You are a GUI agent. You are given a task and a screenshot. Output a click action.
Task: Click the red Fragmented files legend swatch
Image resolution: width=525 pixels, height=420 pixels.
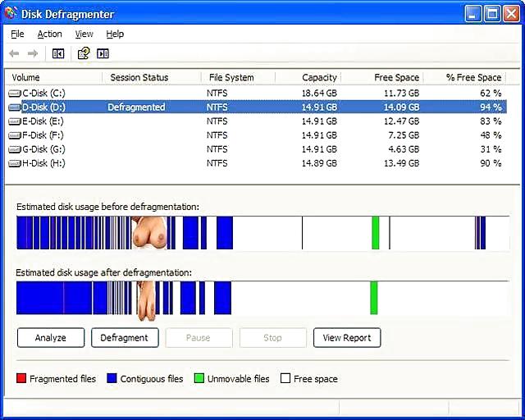click(x=21, y=379)
